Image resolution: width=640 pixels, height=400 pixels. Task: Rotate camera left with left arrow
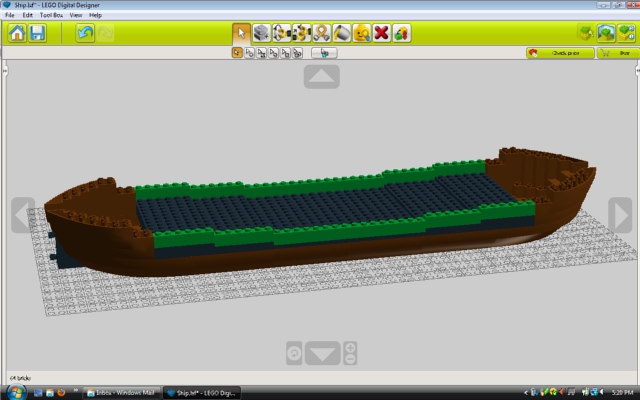[x=23, y=215]
